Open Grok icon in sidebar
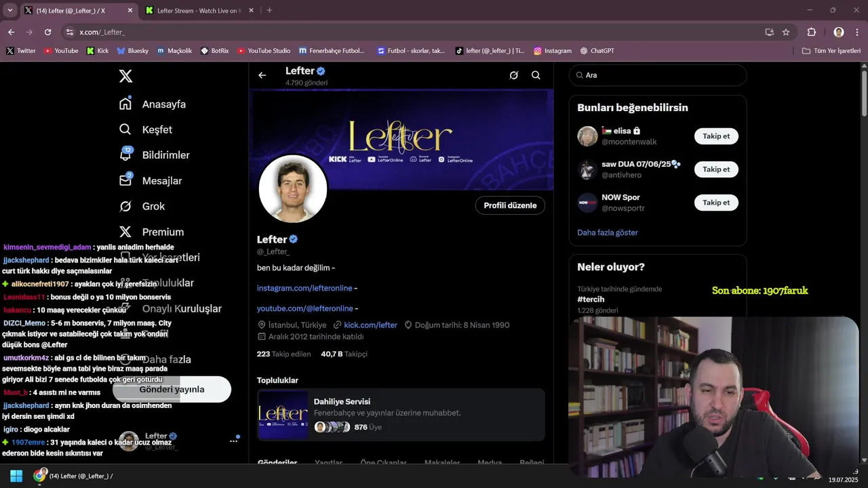 click(x=125, y=206)
